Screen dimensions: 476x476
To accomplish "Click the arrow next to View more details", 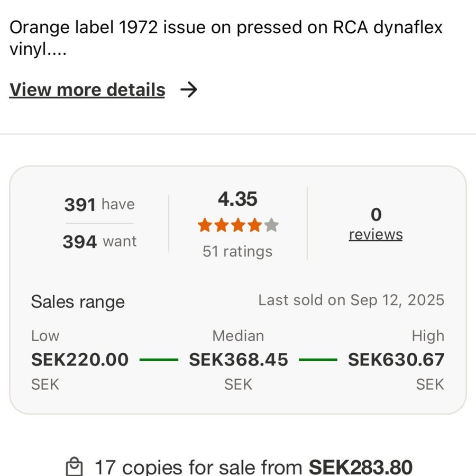I will point(188,90).
